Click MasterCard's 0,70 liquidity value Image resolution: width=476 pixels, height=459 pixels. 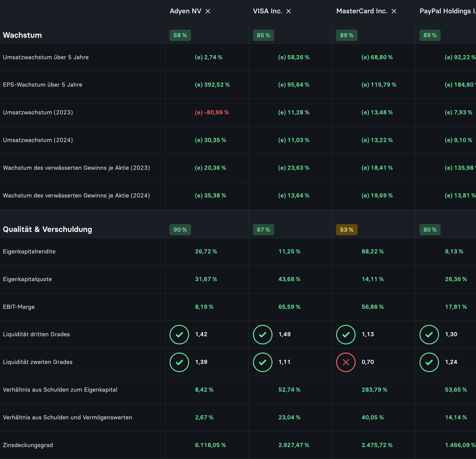point(368,362)
